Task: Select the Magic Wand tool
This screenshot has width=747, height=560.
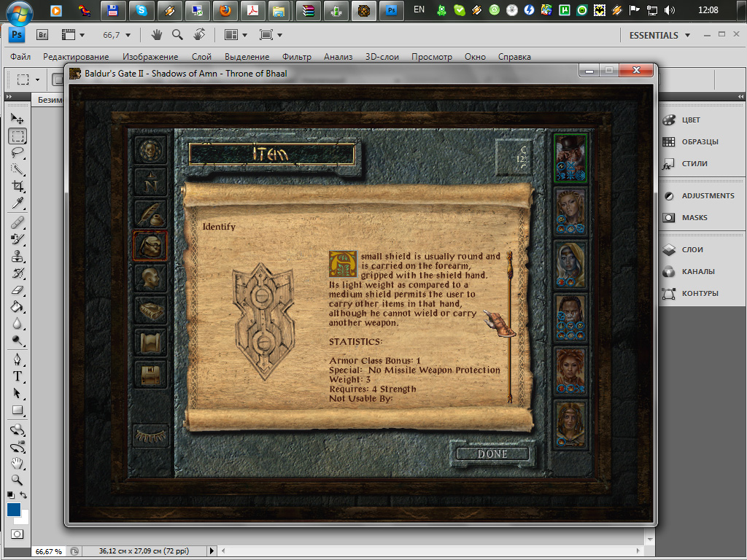Action: tap(18, 169)
